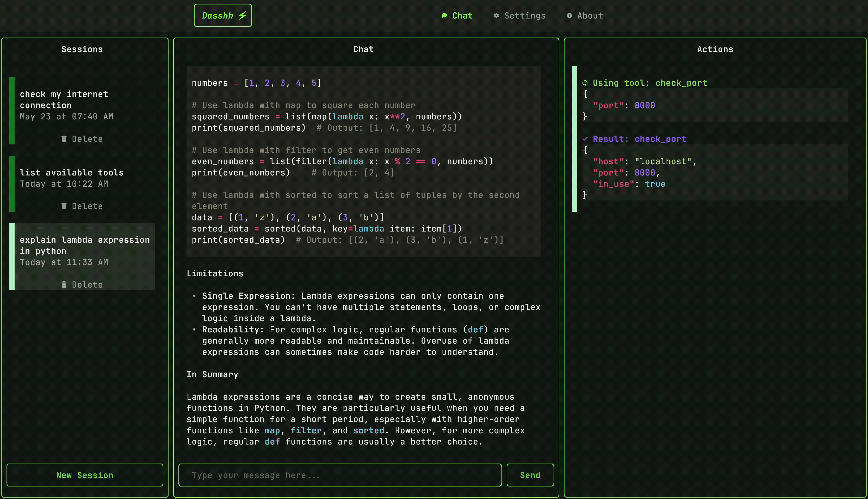Click the 'Result: check_port' heading
Viewport: 868px width, 499px height.
(x=639, y=139)
